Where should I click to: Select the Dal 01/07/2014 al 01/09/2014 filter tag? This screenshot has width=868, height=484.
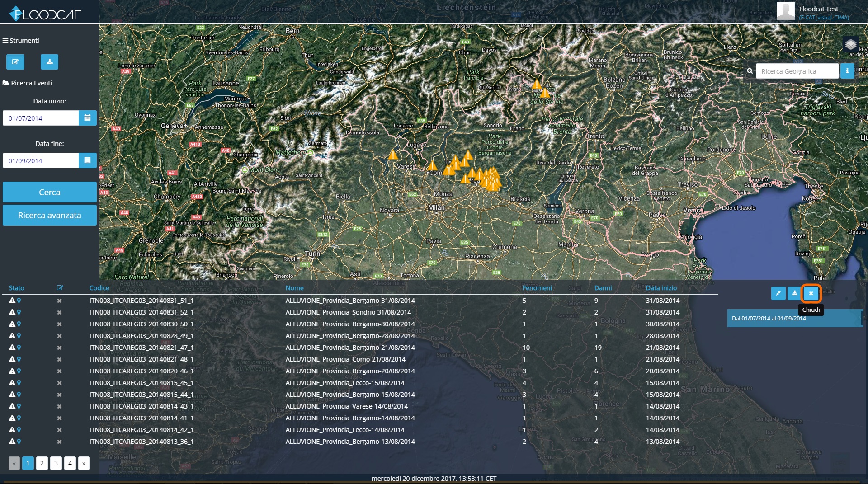click(x=795, y=318)
